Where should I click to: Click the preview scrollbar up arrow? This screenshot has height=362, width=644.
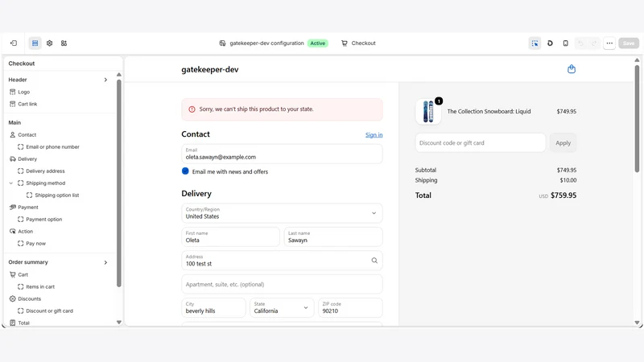(x=637, y=60)
